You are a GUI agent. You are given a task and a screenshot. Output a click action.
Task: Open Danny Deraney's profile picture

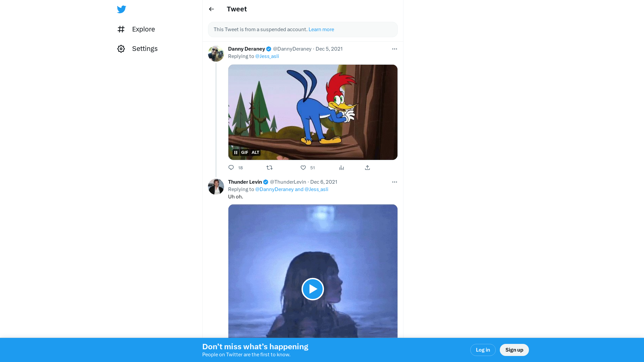pos(216,54)
